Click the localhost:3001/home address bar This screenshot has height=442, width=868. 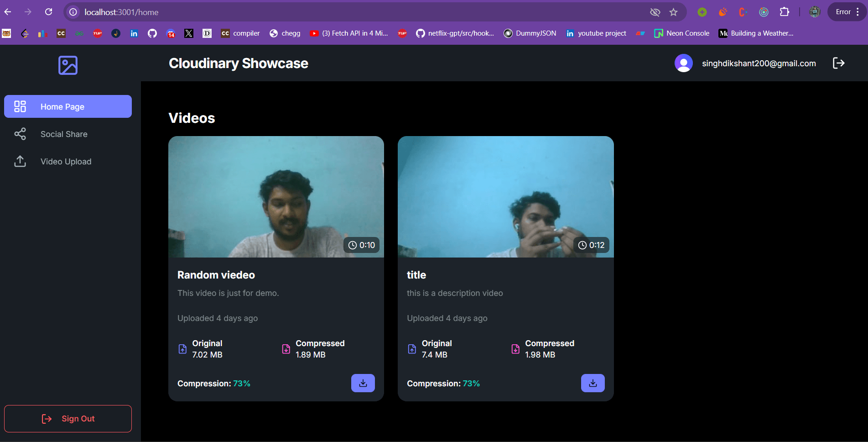tap(356, 12)
